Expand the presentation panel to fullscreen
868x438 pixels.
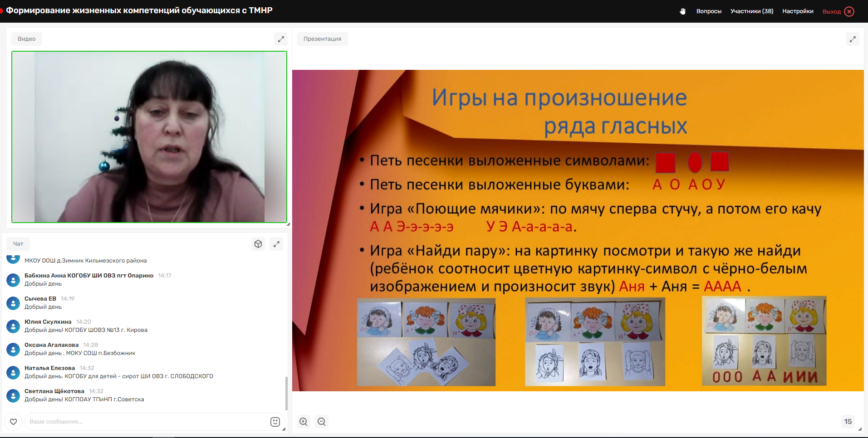point(853,39)
